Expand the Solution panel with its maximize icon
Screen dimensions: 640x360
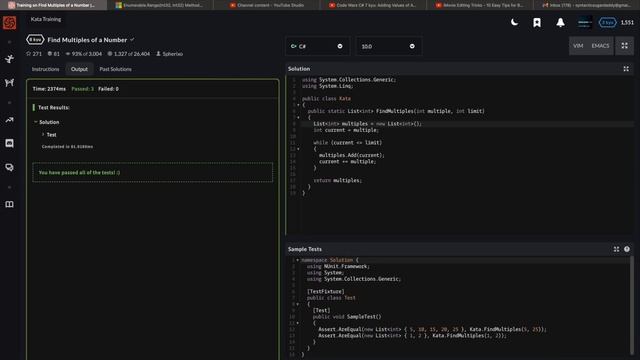[626, 69]
